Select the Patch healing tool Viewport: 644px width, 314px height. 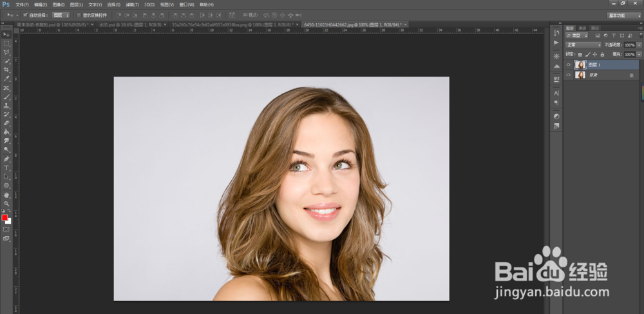6,88
